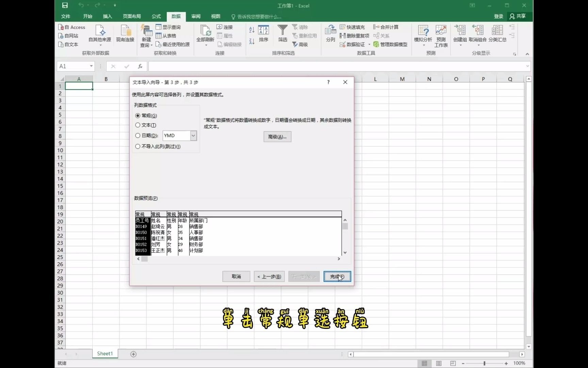The height and width of the screenshot is (368, 588).
Task: Expand Data Validation (数据验证) dropdown arrow
Action: pos(369,44)
